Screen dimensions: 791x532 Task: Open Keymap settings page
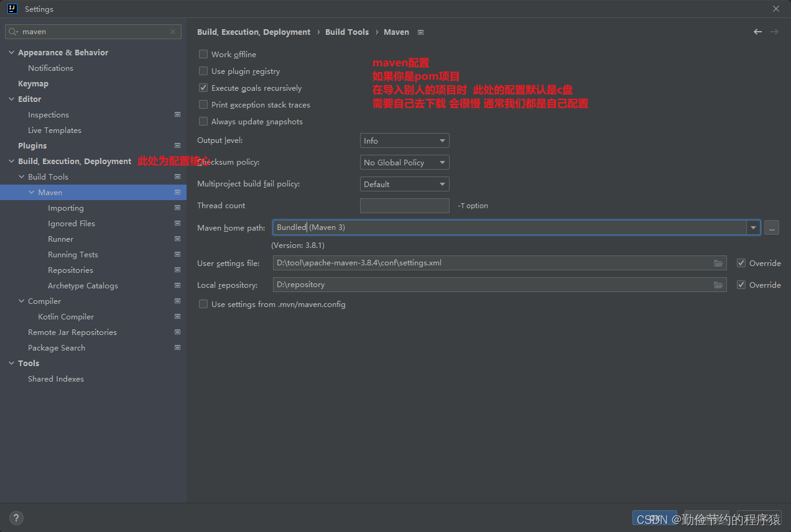pos(33,83)
